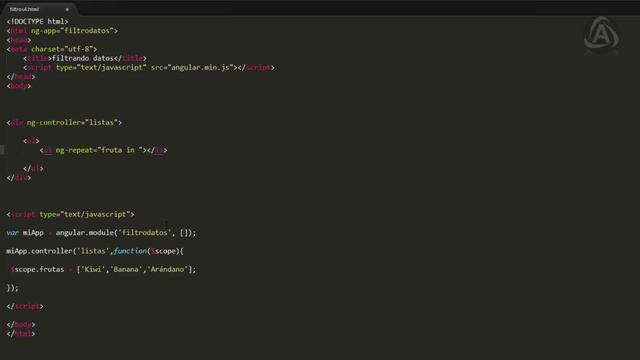
Task: Click the closing ul tag
Action: click(33, 169)
